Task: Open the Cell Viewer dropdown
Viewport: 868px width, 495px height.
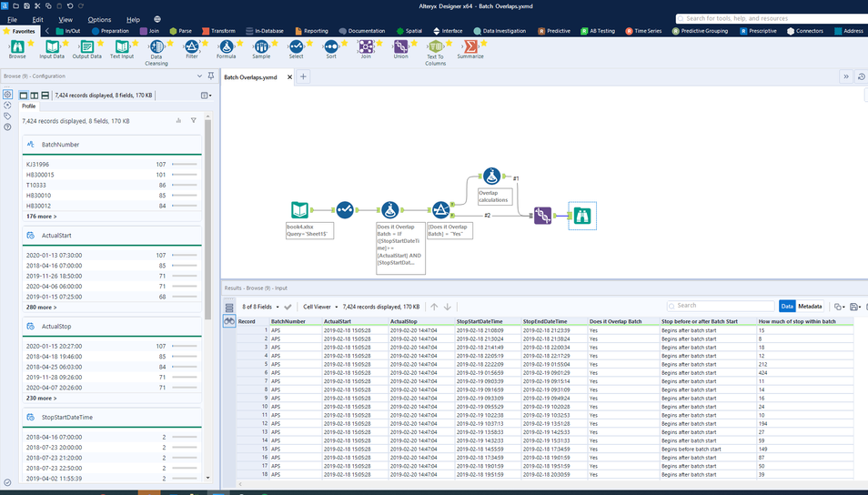Action: 320,307
